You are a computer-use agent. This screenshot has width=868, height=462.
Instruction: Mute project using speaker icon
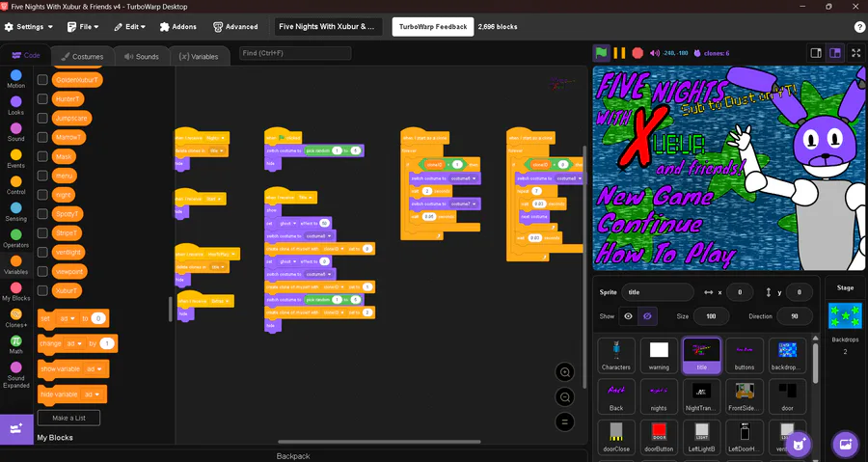pos(655,53)
